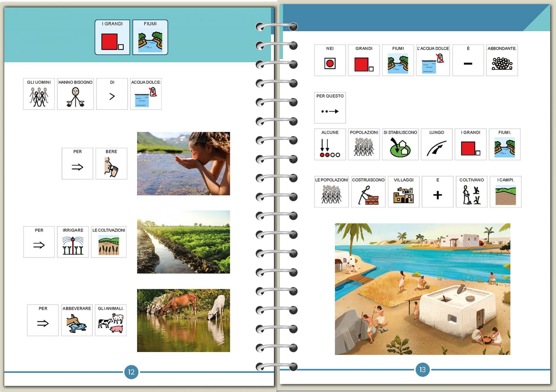
Task: Select the GLI ANIMALI symbol card
Action: click(x=111, y=320)
